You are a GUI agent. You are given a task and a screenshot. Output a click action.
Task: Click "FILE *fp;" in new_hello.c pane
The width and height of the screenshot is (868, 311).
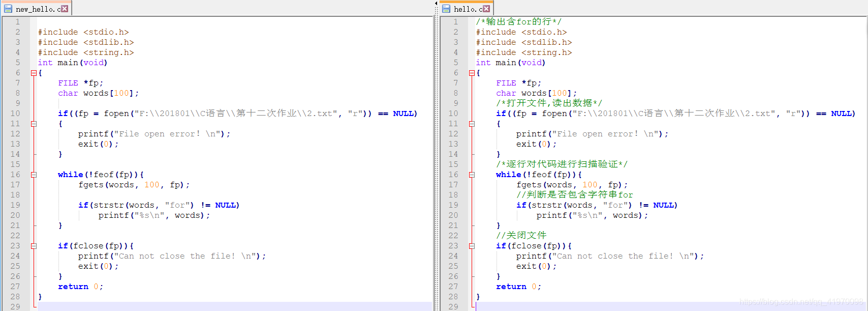81,83
